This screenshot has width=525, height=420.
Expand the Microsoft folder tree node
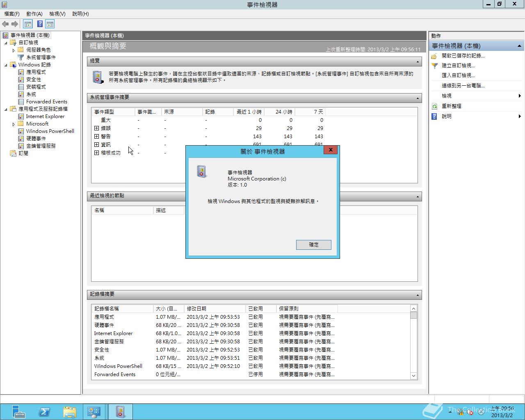tap(14, 124)
